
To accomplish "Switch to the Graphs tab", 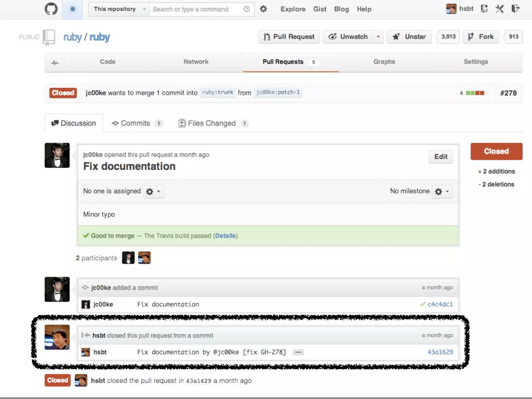I will point(384,62).
